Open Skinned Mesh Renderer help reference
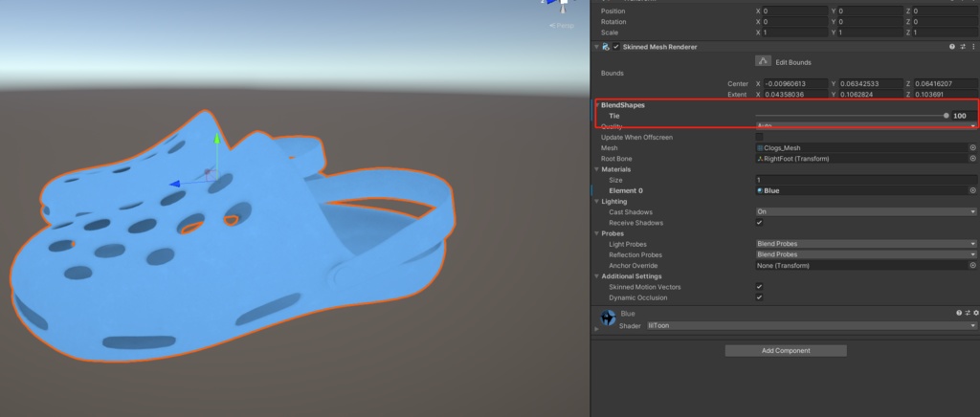Screen dimensions: 980x417 click(952, 47)
